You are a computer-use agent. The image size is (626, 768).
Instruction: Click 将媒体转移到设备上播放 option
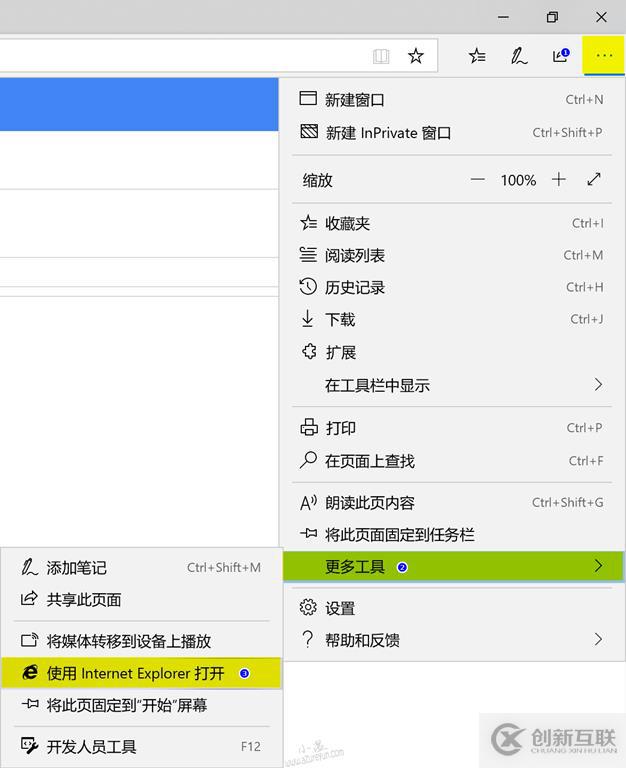pos(129,641)
